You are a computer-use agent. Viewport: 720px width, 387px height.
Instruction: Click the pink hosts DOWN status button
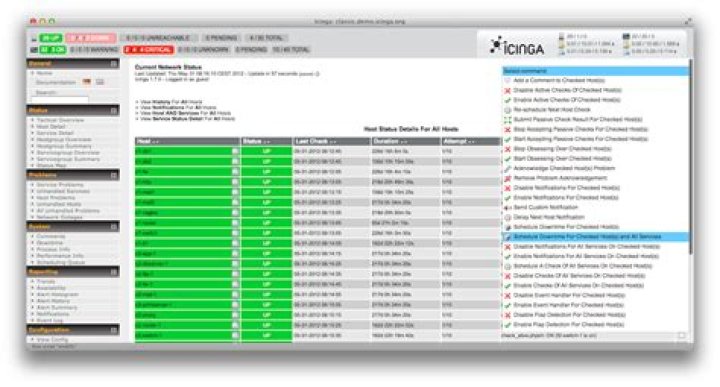point(91,38)
